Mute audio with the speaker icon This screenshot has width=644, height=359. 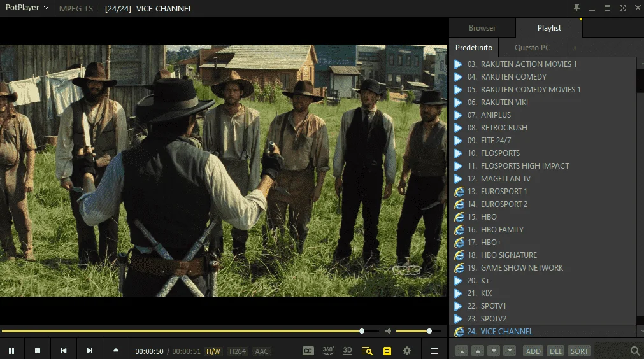click(389, 331)
